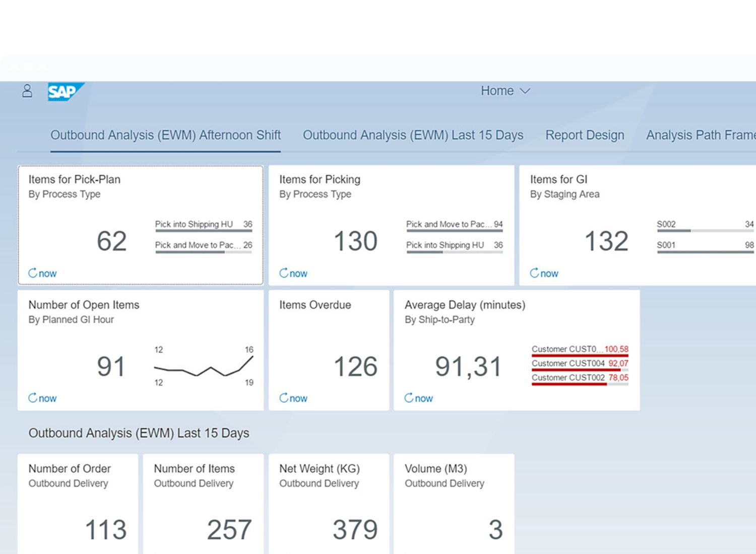Open the Report Design tab
The width and height of the screenshot is (756, 554).
[x=585, y=135]
